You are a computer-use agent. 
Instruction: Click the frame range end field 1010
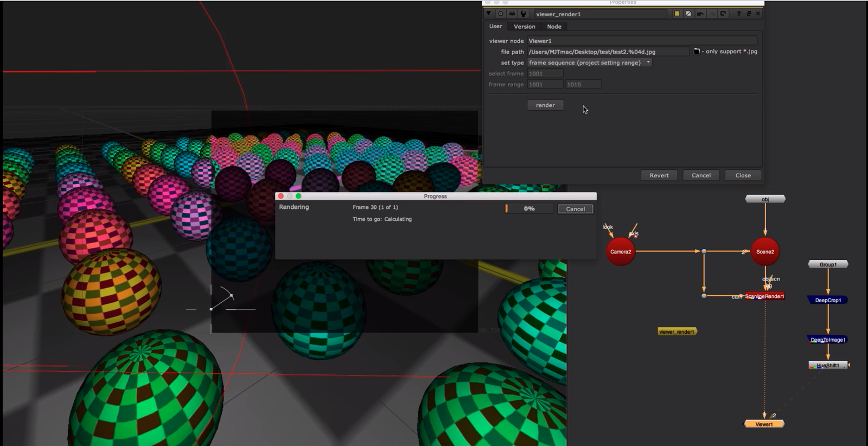583,84
